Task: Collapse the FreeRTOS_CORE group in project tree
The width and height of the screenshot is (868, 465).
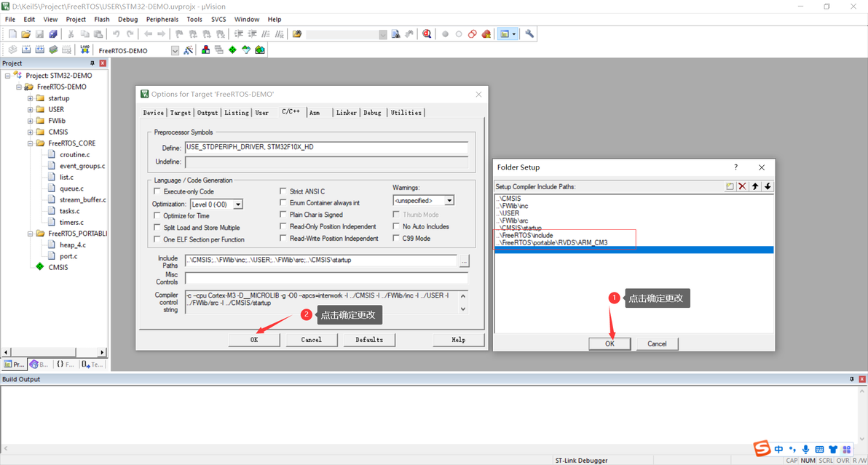Action: [x=30, y=143]
